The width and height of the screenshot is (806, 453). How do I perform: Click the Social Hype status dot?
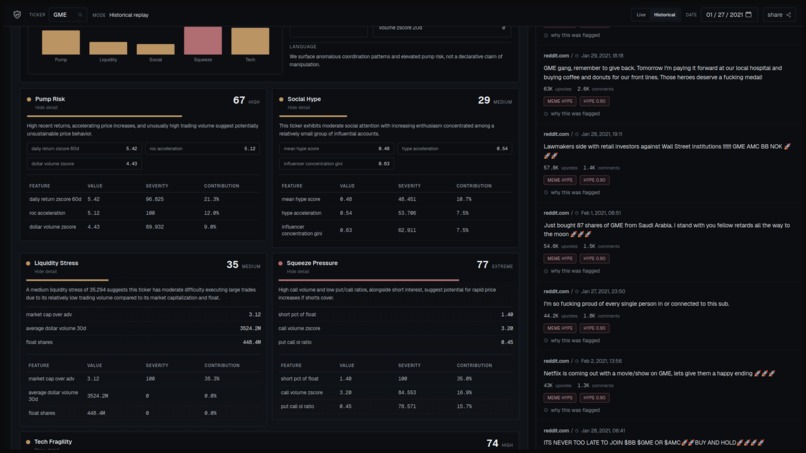281,99
